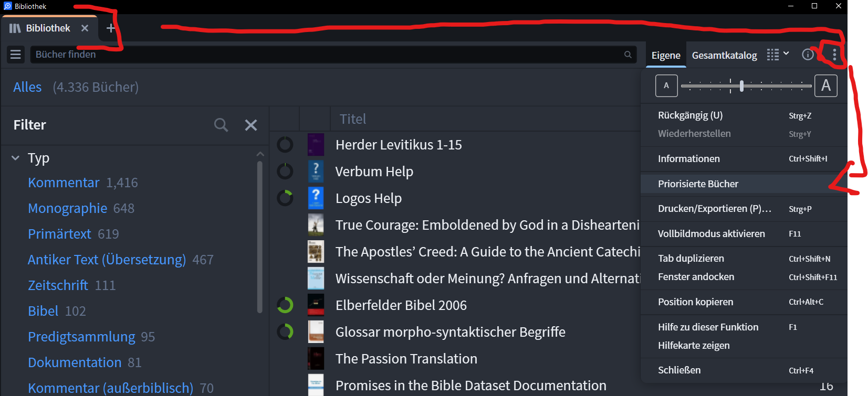Open The Passion Translation cover thumbnail
The image size is (868, 396).
(316, 358)
